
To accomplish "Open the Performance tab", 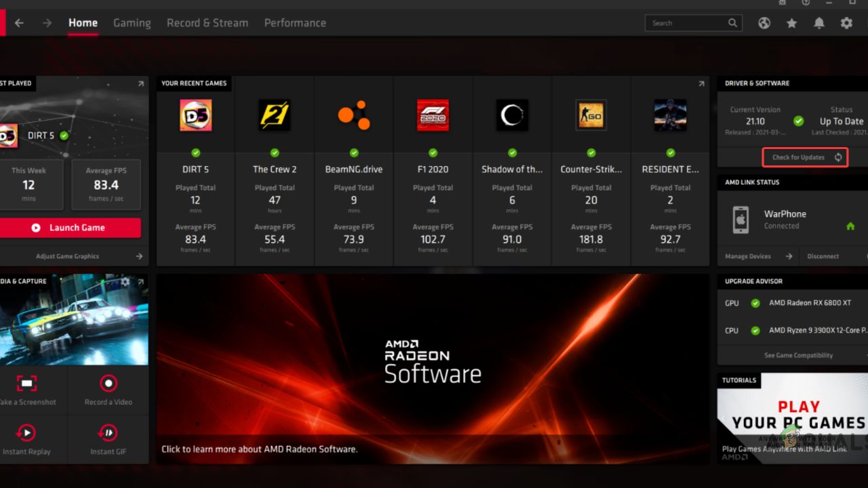I will point(295,23).
